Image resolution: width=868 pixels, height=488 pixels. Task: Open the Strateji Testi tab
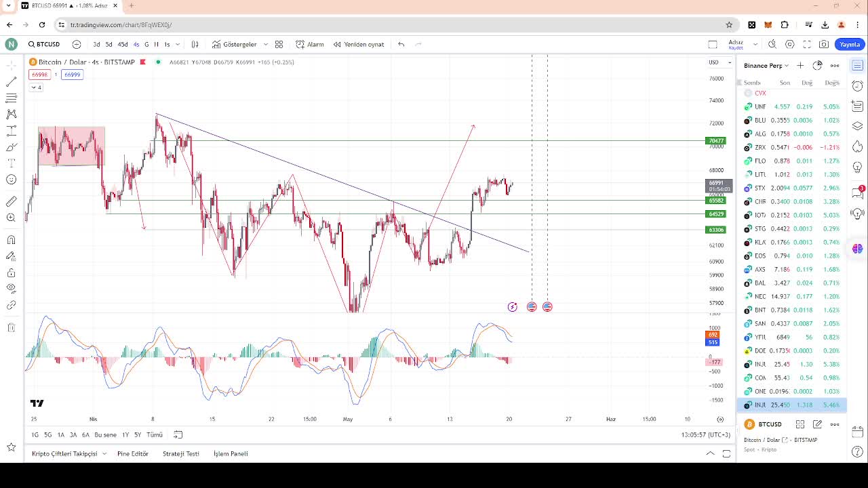coord(181,453)
